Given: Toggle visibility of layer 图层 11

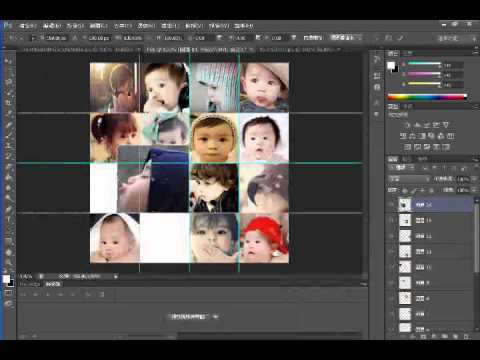Looking at the screenshot, I should pos(392,252).
